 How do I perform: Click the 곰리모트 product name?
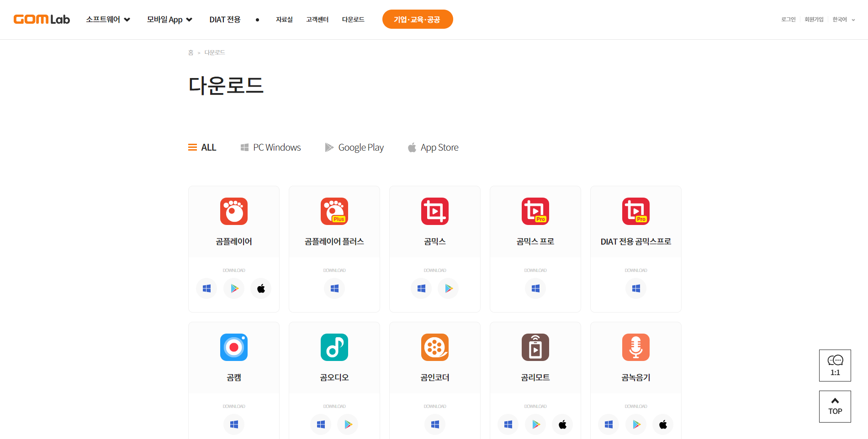535,377
